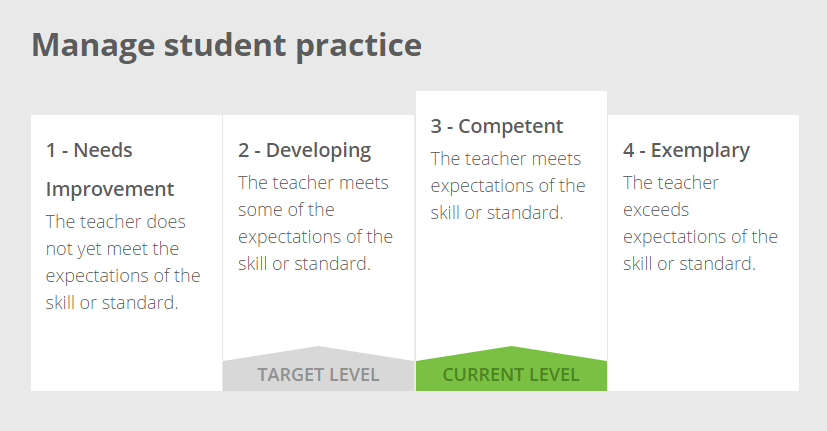This screenshot has width=827, height=431.
Task: Click empty area at bottom of Exemplary card
Action: point(704,338)
